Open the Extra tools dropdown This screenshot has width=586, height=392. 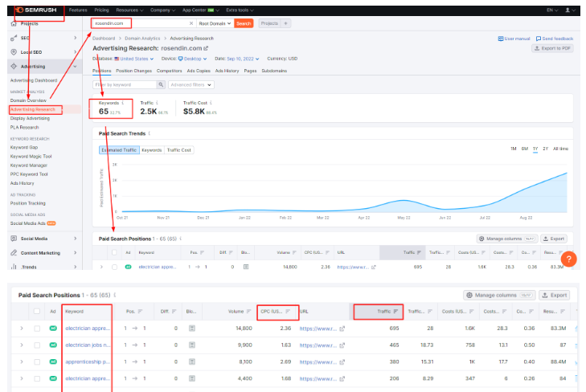tap(240, 10)
